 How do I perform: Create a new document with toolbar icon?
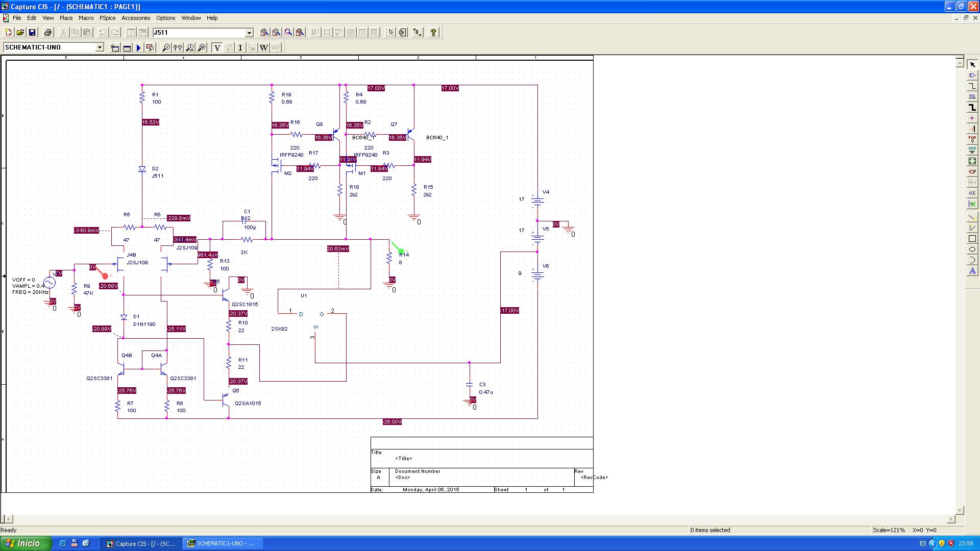8,32
